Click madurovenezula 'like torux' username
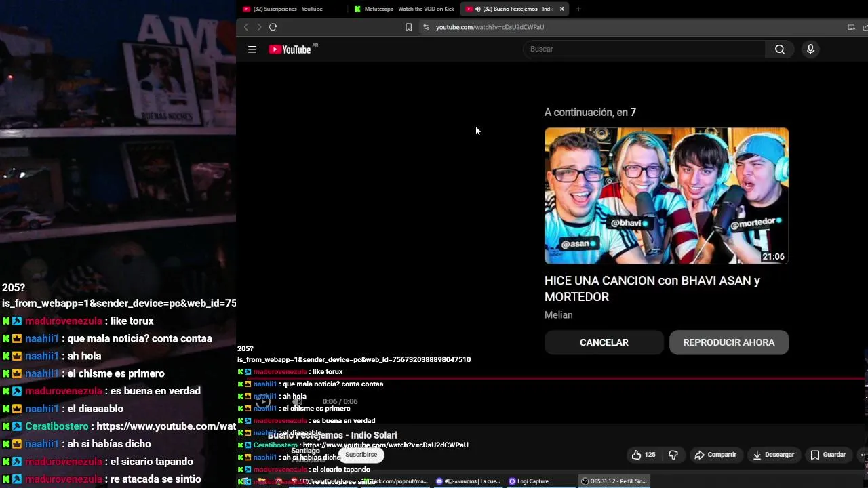Viewport: 868px width, 488px height. pyautogui.click(x=64, y=321)
